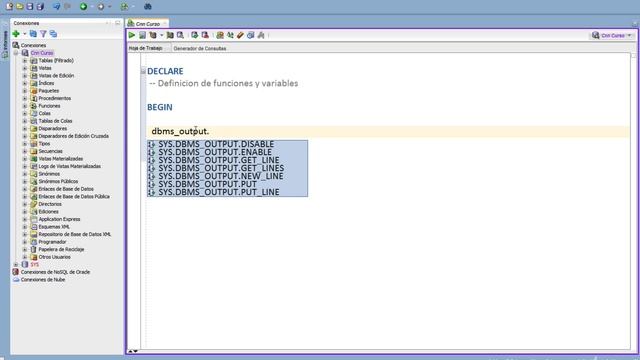Open the Explain Plan dropdown arrow

click(162, 36)
